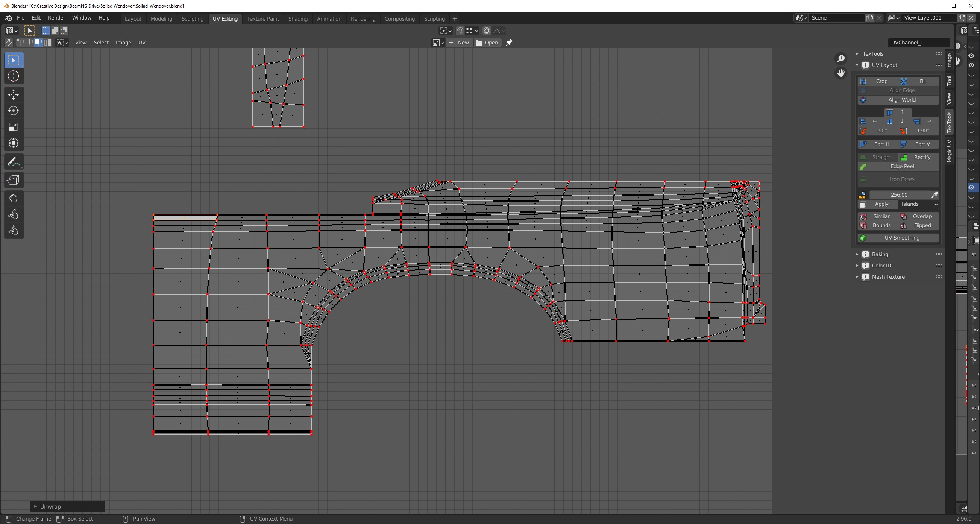Toggle snapping magnet icon

460,31
